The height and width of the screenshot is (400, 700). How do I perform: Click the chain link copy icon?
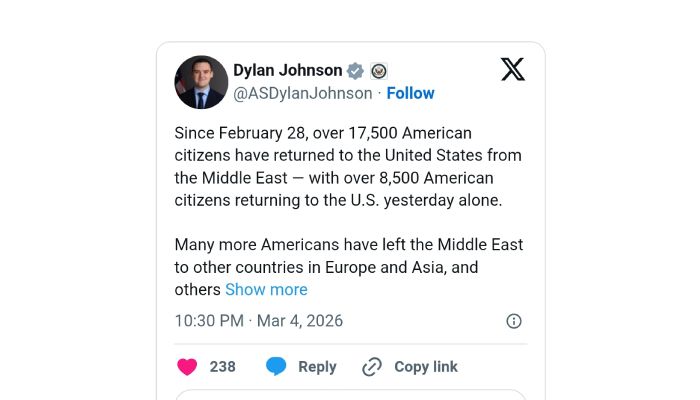372,367
